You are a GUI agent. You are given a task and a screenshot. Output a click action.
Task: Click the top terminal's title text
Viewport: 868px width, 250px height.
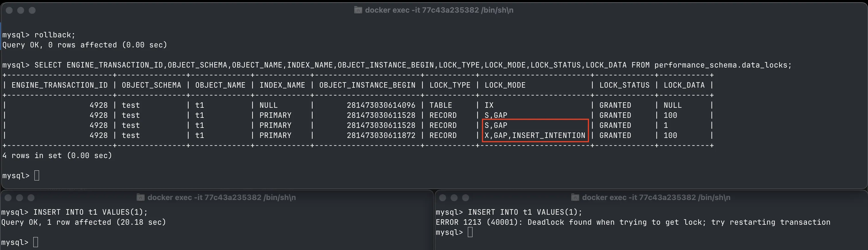coord(439,10)
